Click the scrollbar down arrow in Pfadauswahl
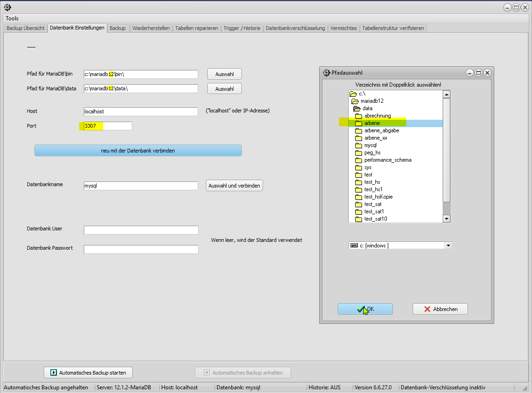The image size is (532, 393). click(446, 219)
